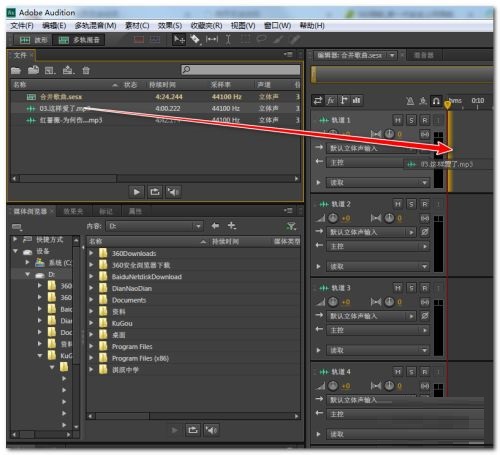Image resolution: width=500 pixels, height=455 pixels.
Task: Play preview in Media Browser
Action: 174,430
